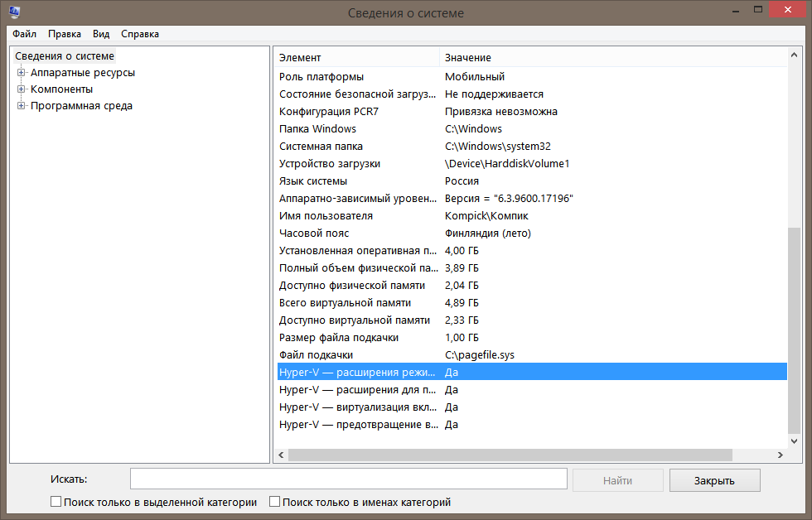Select the Сведения о системе root node

[65, 55]
